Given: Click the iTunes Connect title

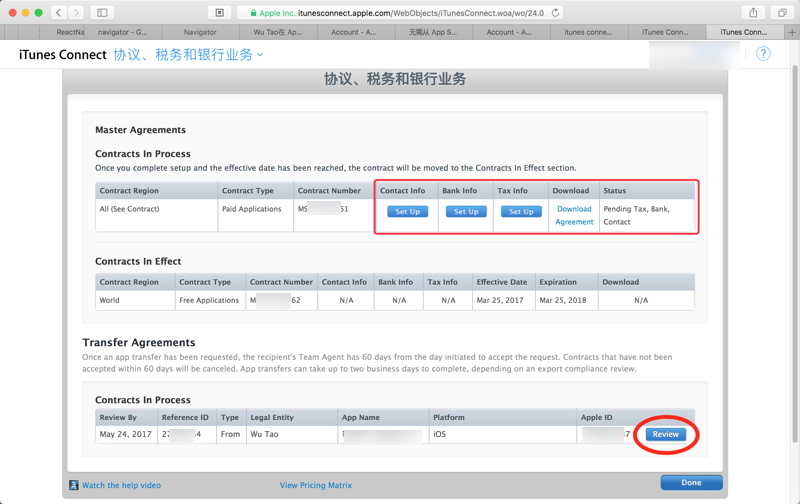Looking at the screenshot, I should 63,55.
